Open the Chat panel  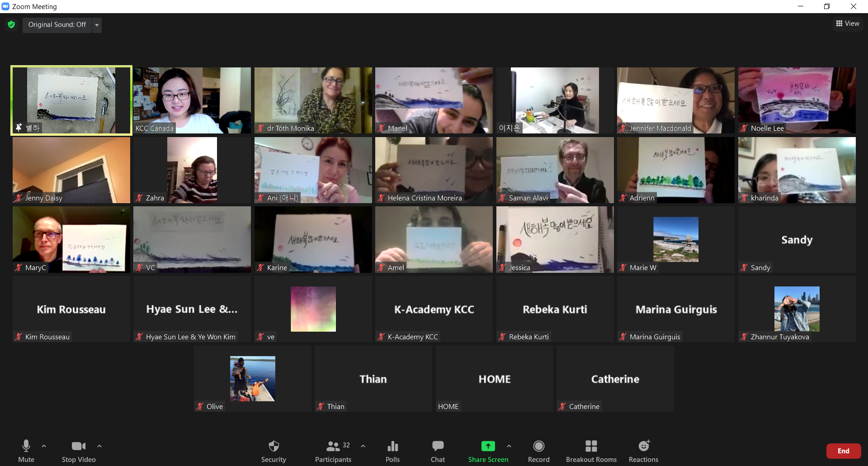(x=438, y=451)
